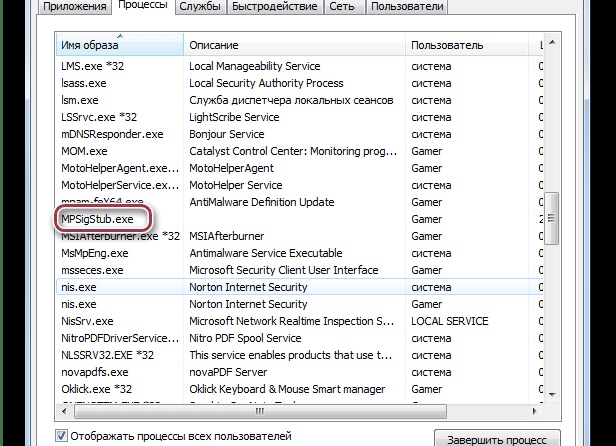Click the Завершить процесс button

click(497, 439)
